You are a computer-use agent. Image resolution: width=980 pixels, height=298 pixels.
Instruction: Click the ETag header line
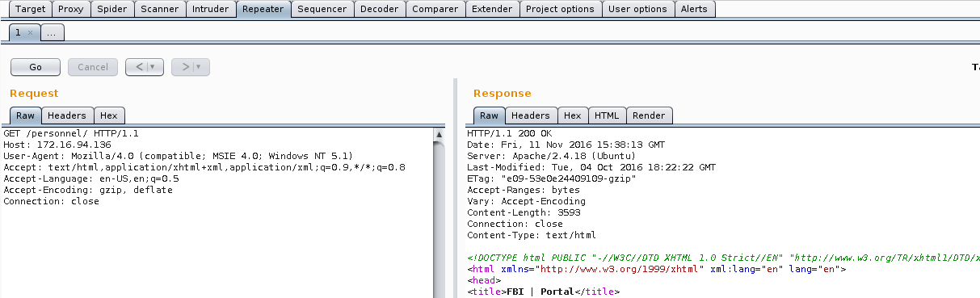552,178
